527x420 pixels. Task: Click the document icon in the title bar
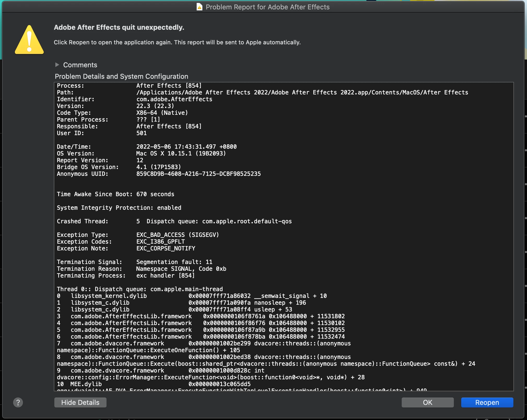click(x=199, y=7)
